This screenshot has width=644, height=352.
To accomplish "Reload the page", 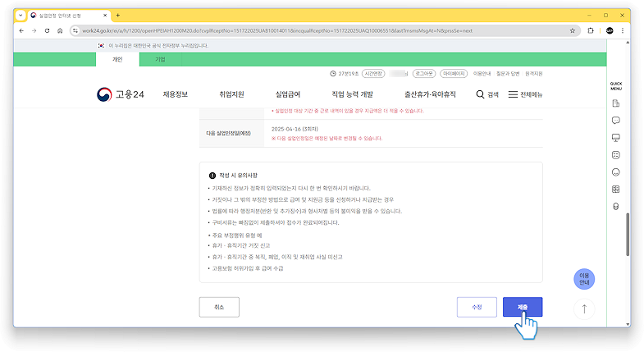I will pos(48,31).
